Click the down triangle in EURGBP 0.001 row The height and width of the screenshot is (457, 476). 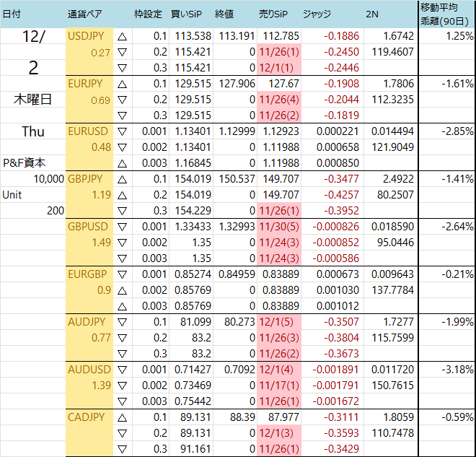122,274
